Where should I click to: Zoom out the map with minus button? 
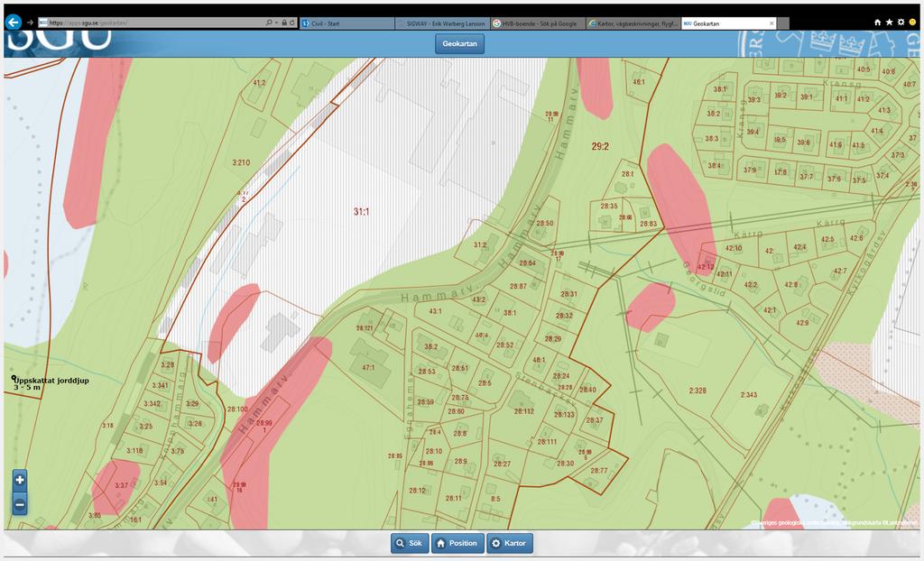[20, 505]
